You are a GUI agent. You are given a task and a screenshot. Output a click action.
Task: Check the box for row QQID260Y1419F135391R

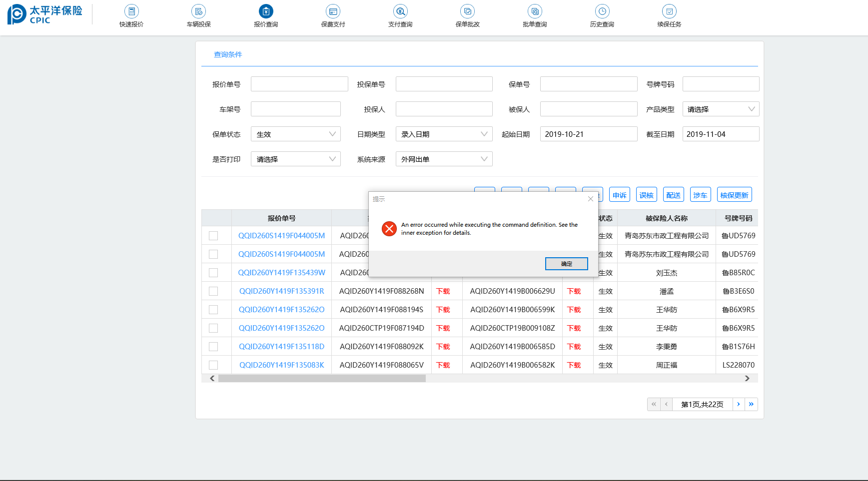pos(213,291)
